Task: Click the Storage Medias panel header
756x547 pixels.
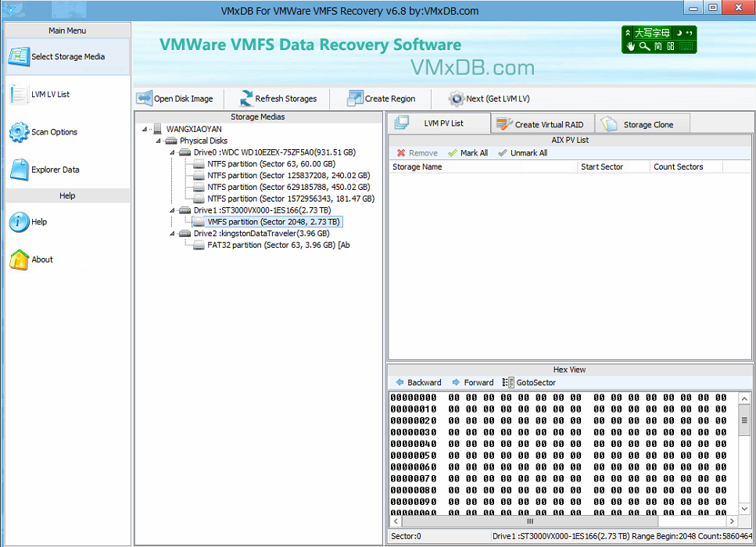Action: tap(258, 116)
